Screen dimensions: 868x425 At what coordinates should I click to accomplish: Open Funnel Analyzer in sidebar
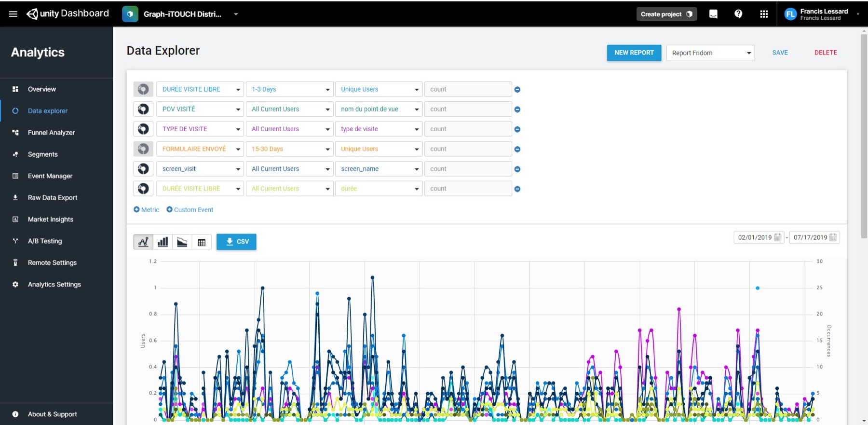point(51,133)
